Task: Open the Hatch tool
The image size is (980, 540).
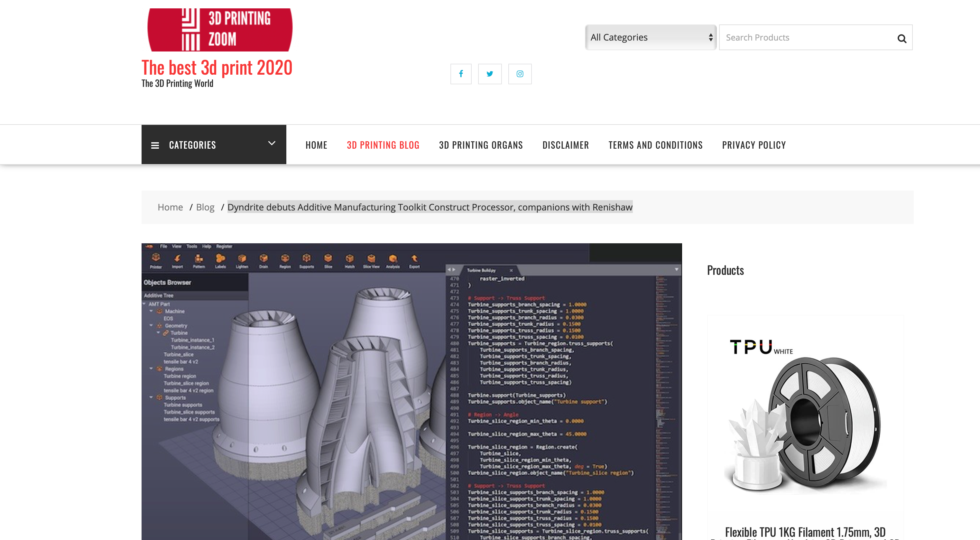Action: click(350, 259)
